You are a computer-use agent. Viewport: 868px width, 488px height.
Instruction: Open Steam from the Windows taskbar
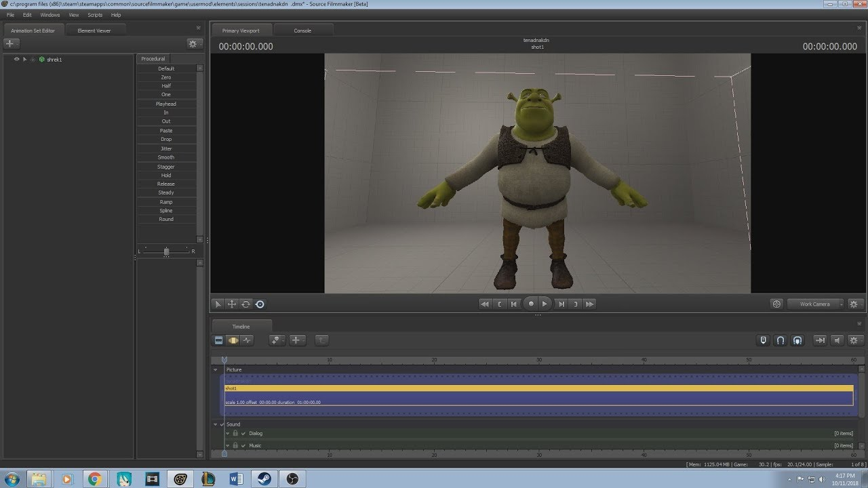(262, 479)
